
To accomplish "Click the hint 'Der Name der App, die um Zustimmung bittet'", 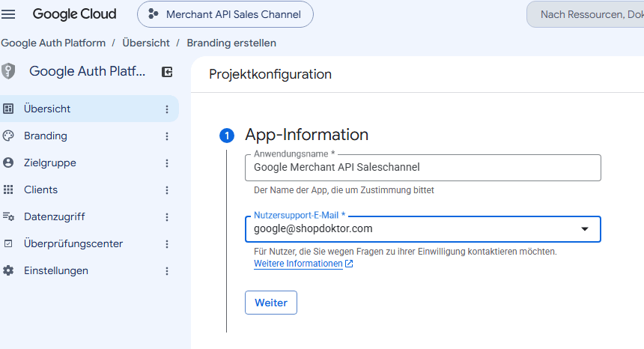I will pyautogui.click(x=344, y=190).
